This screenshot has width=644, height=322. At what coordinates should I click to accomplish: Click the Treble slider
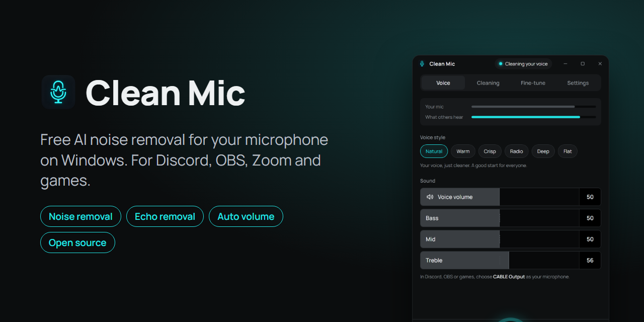point(500,260)
